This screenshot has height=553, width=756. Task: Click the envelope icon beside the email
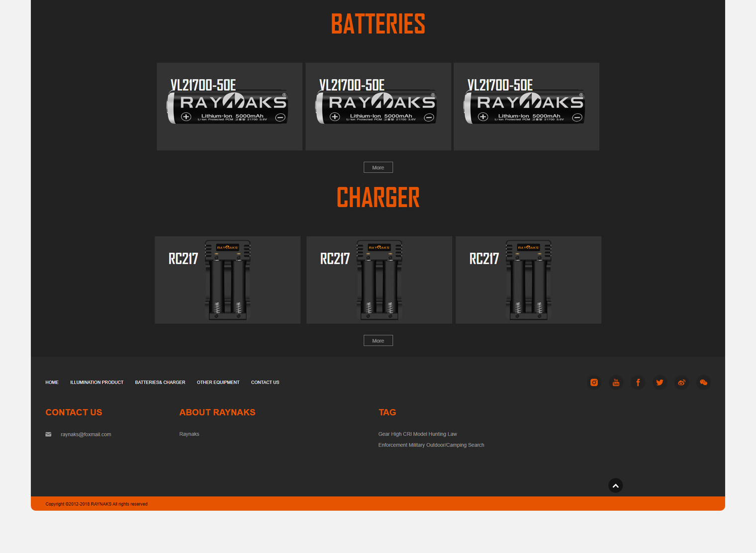[48, 435]
